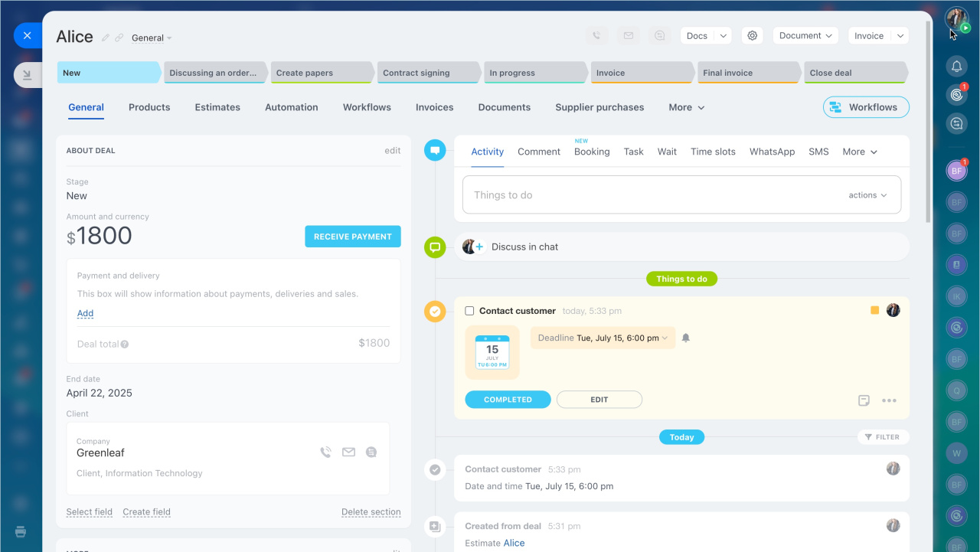Click the phone call icon in header
The height and width of the screenshot is (552, 980).
pos(597,36)
